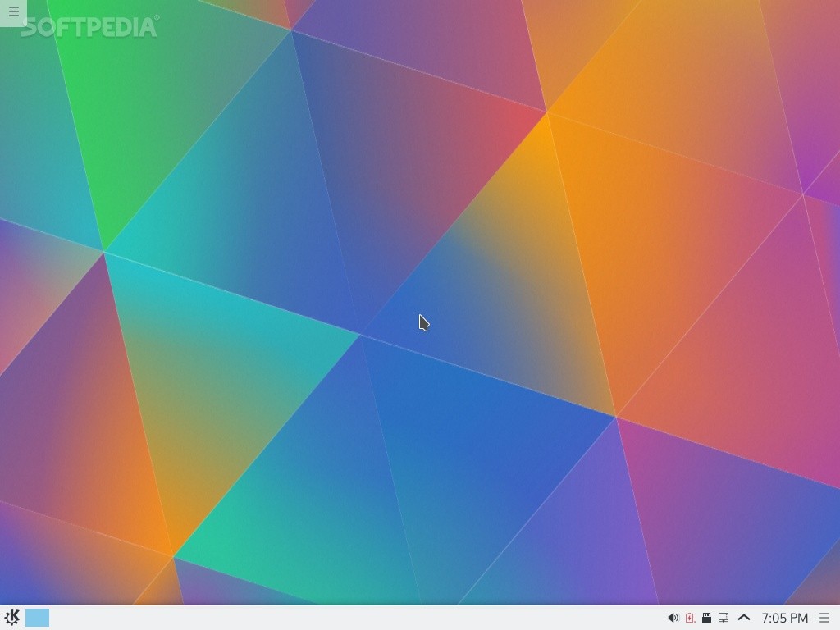Open the battery status tray icon
The width and height of the screenshot is (840, 630).
pyautogui.click(x=690, y=618)
